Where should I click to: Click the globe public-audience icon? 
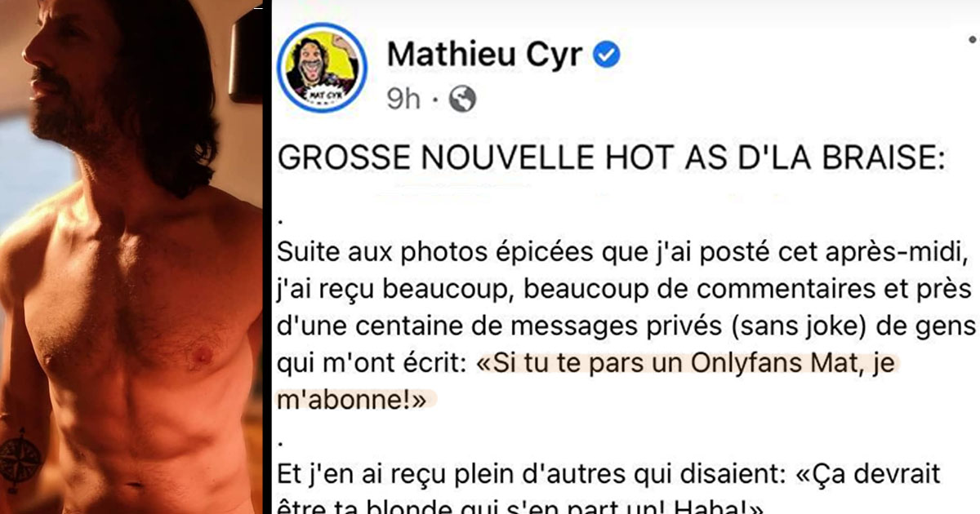pos(463,100)
